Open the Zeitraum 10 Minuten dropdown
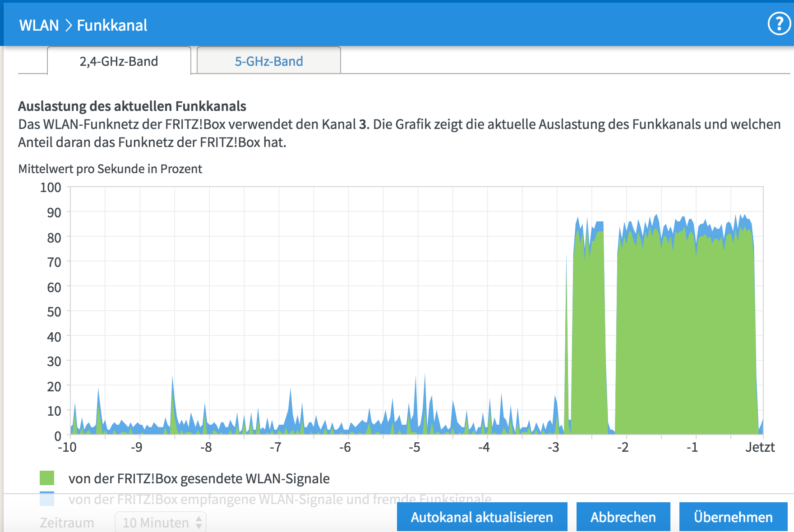The height and width of the screenshot is (532, 794). (161, 523)
